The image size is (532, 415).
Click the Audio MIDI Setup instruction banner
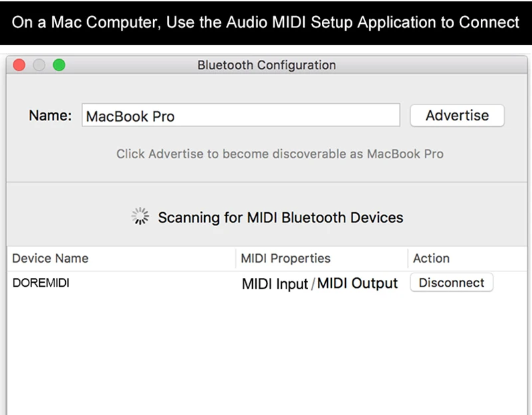tap(266, 22)
